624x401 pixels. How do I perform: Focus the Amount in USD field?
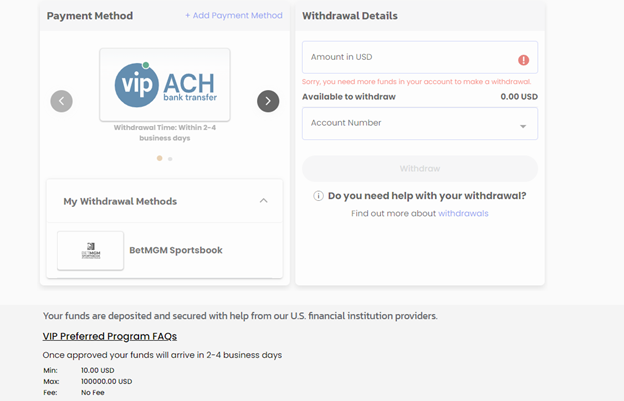click(x=420, y=57)
